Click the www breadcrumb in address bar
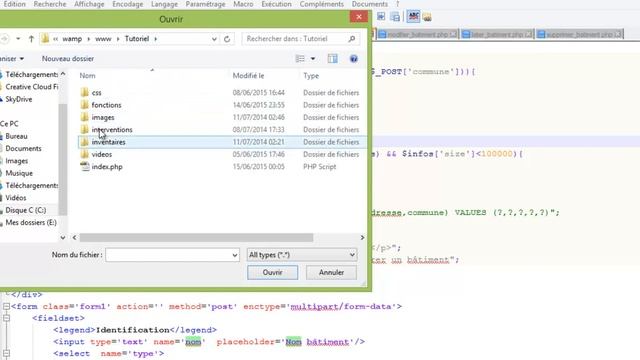640x360 pixels. tap(103, 39)
